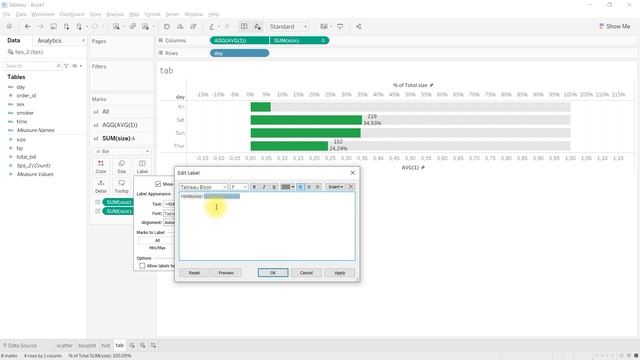Click the New Worksheet toolbar icon
Viewport: 640px width, 360px height.
116,27
